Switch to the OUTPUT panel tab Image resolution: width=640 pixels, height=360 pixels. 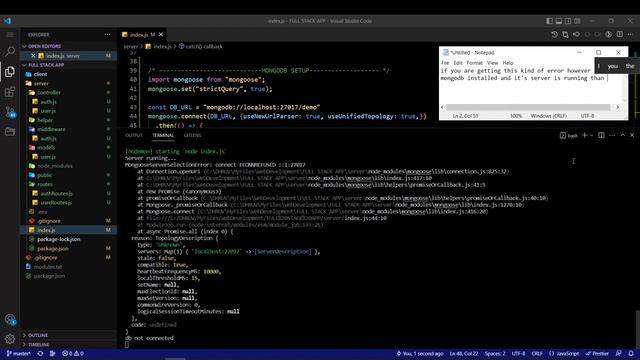133,135
